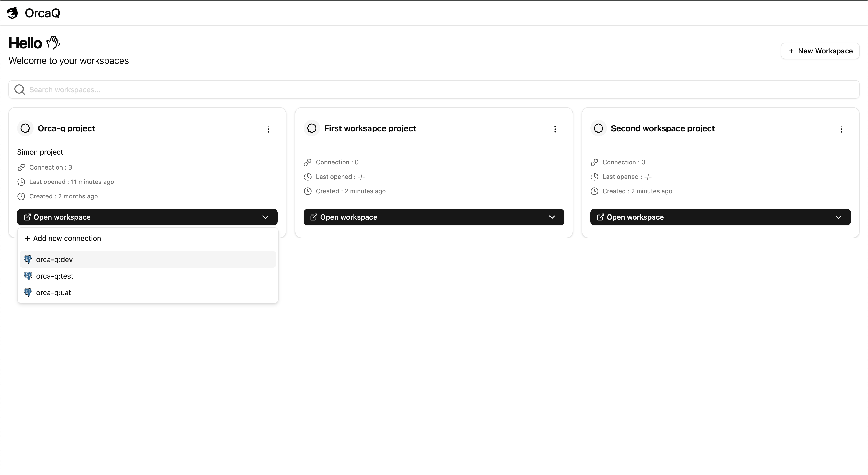The width and height of the screenshot is (868, 475).
Task: Click the PostgreSQL icon next to orca-q:uat
Action: coord(28,292)
